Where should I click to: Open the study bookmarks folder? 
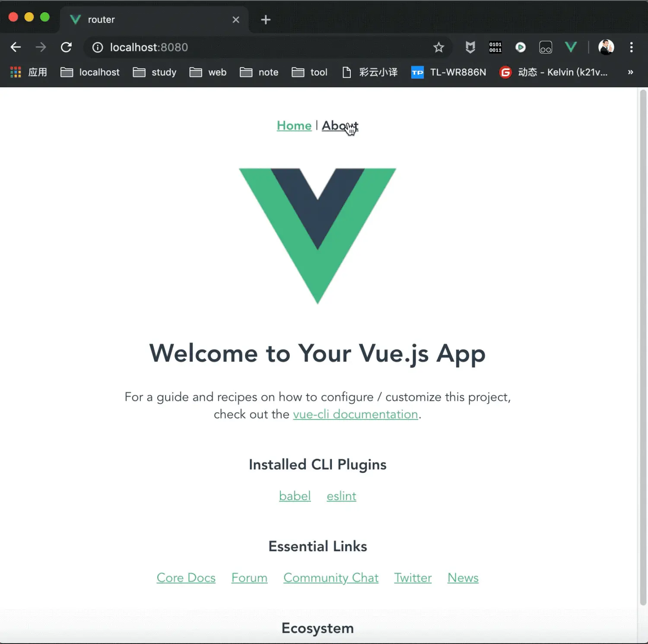click(155, 72)
